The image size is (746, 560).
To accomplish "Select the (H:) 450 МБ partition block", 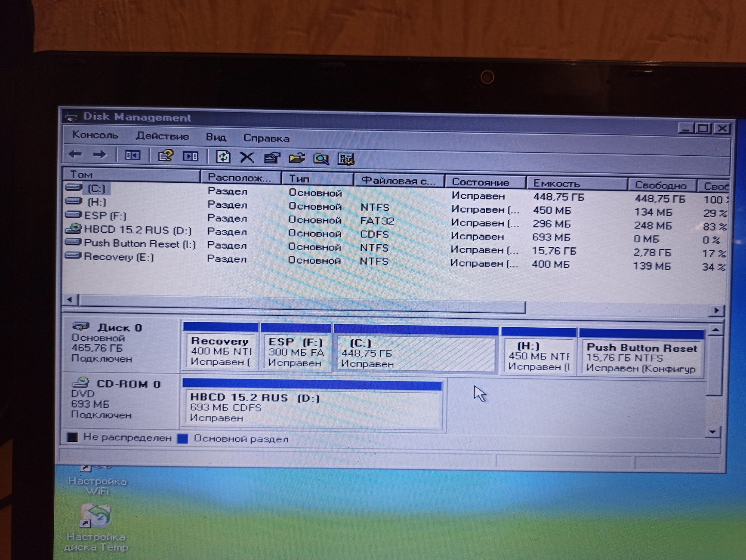I will tap(539, 351).
